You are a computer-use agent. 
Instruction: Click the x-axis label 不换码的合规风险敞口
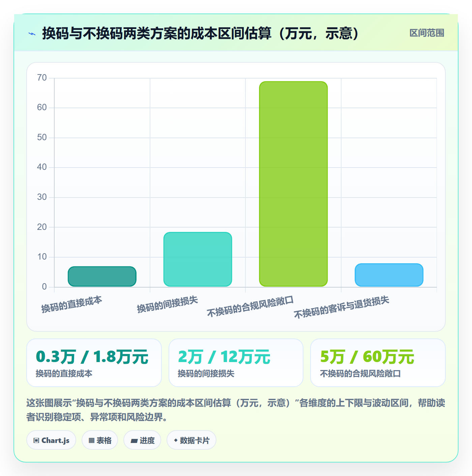(x=250, y=306)
